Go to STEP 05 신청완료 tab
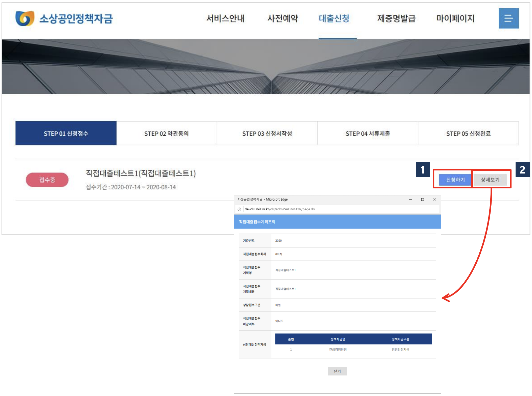 (x=468, y=133)
